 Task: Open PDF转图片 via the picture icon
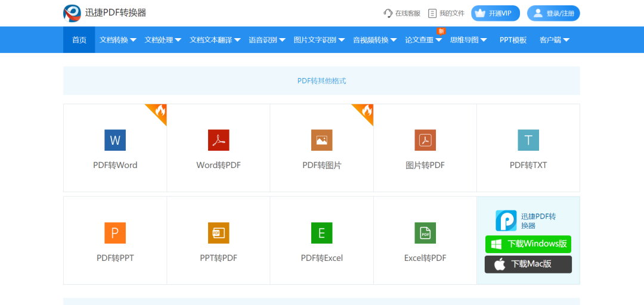[x=321, y=140]
